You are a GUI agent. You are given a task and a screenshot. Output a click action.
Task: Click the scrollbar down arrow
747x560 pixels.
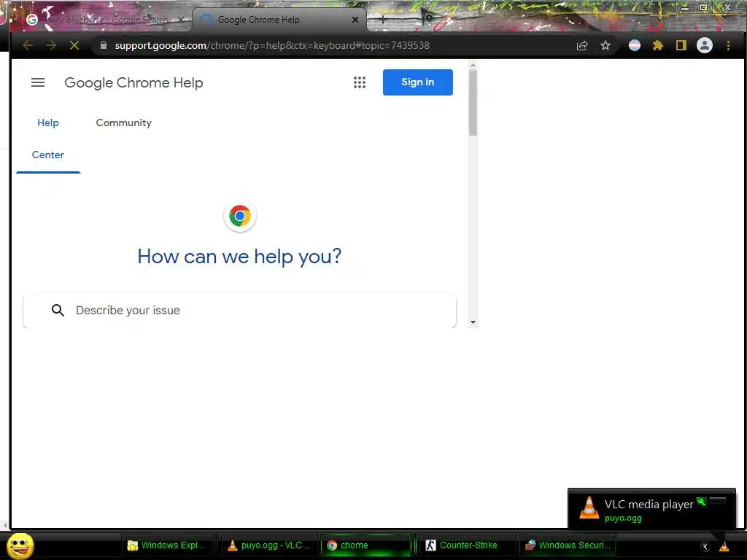(x=473, y=322)
